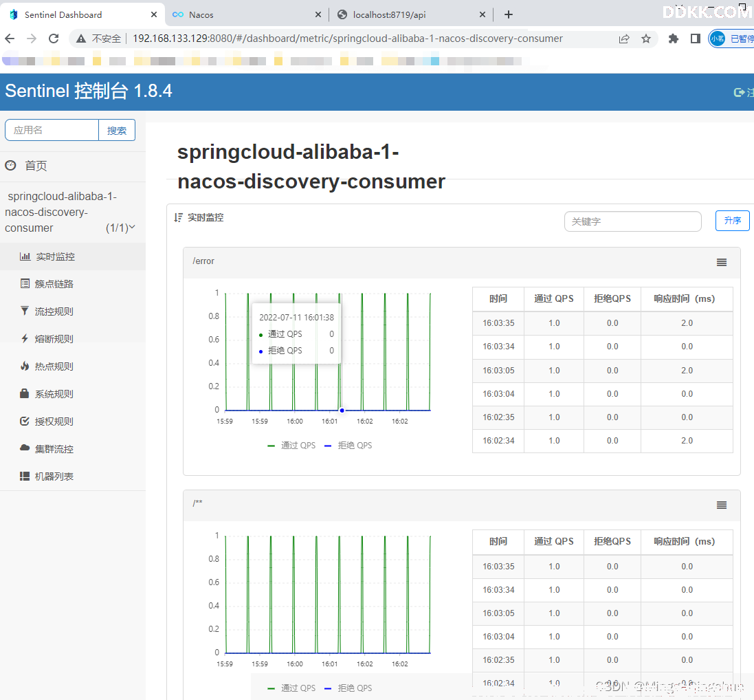This screenshot has height=700, width=754.
Task: Click the 实时监控 bar chart icon in sidebar
Action: 25,256
